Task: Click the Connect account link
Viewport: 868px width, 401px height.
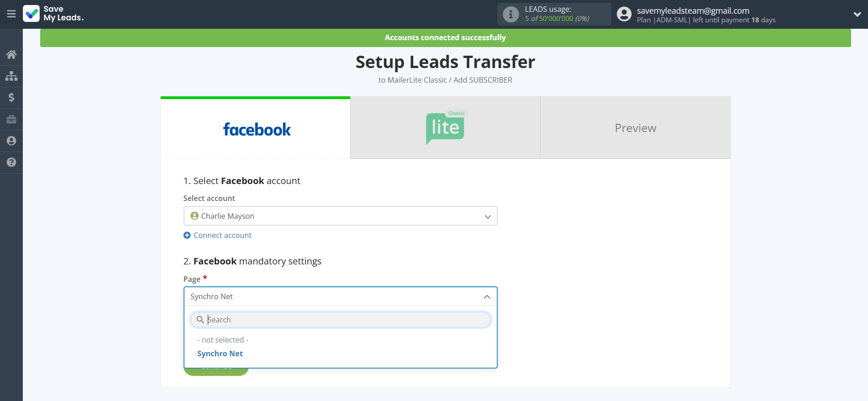Action: point(222,235)
